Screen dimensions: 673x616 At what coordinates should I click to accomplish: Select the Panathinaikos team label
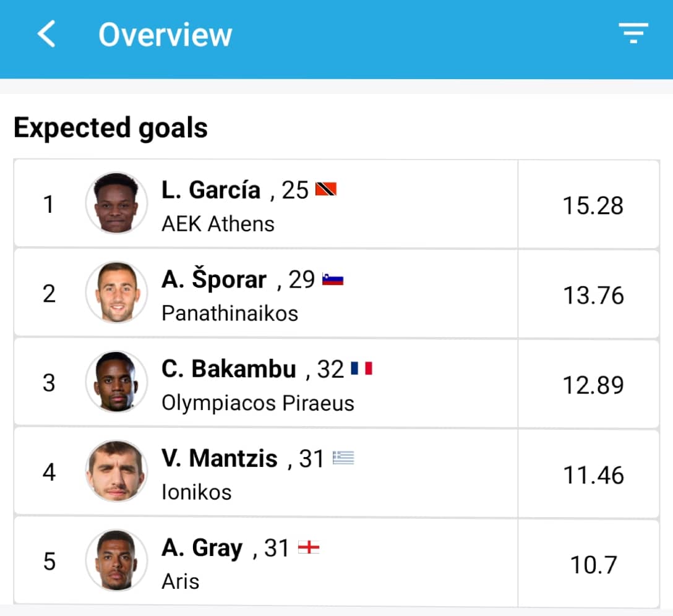tap(229, 313)
